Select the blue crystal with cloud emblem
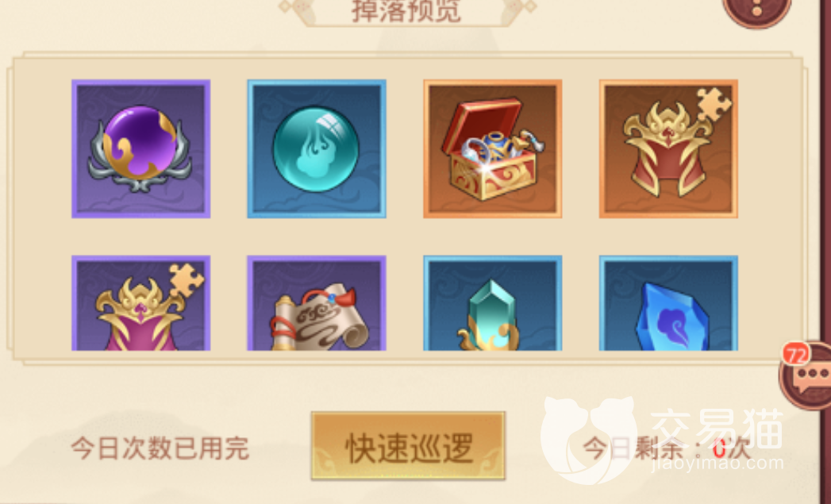This screenshot has height=504, width=831. point(668,303)
